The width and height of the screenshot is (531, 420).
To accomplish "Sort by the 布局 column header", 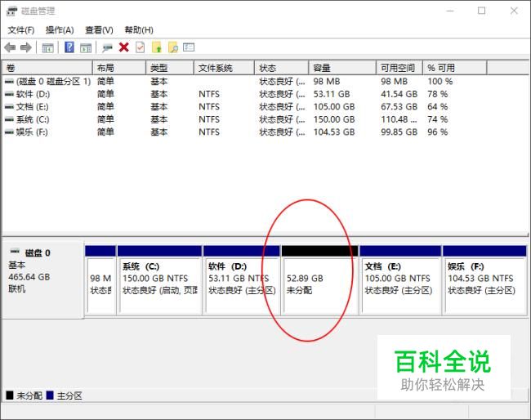I will pos(119,68).
